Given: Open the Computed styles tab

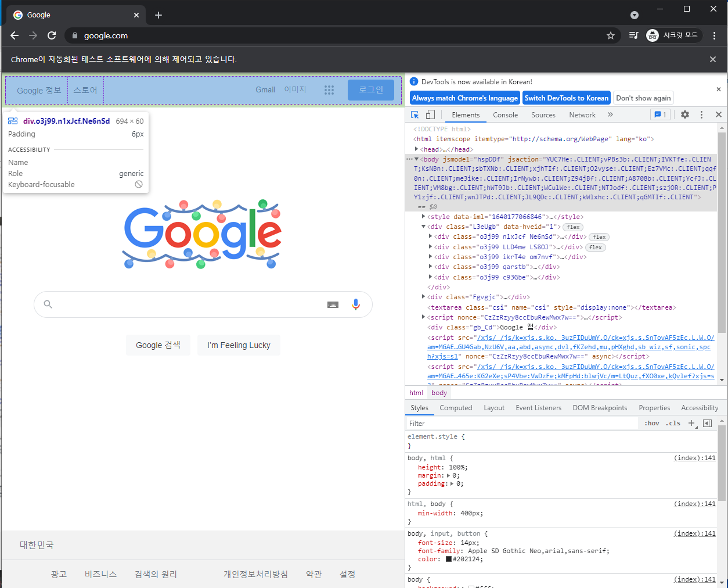Looking at the screenshot, I should point(456,408).
